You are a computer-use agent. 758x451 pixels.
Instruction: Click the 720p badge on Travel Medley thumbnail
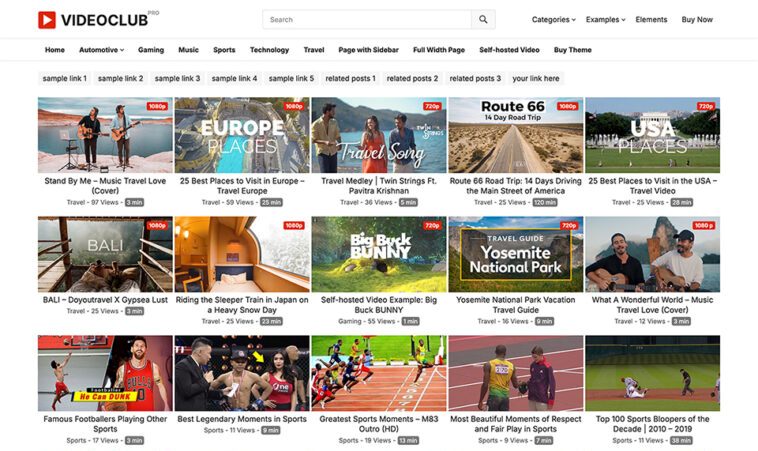432,106
